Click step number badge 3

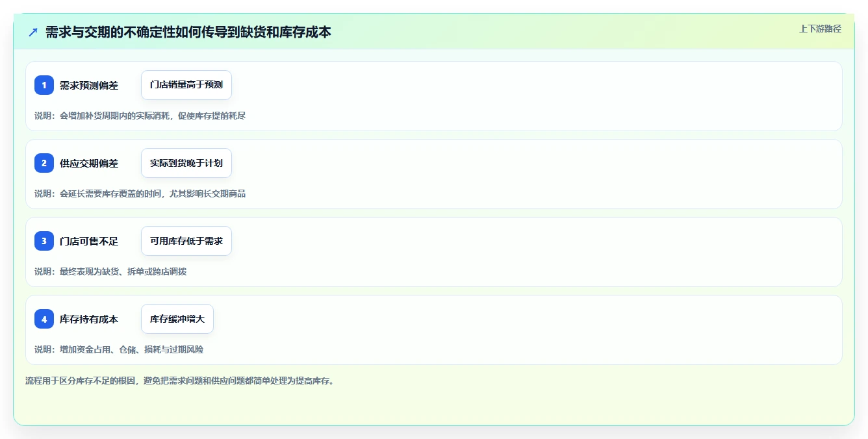(44, 241)
